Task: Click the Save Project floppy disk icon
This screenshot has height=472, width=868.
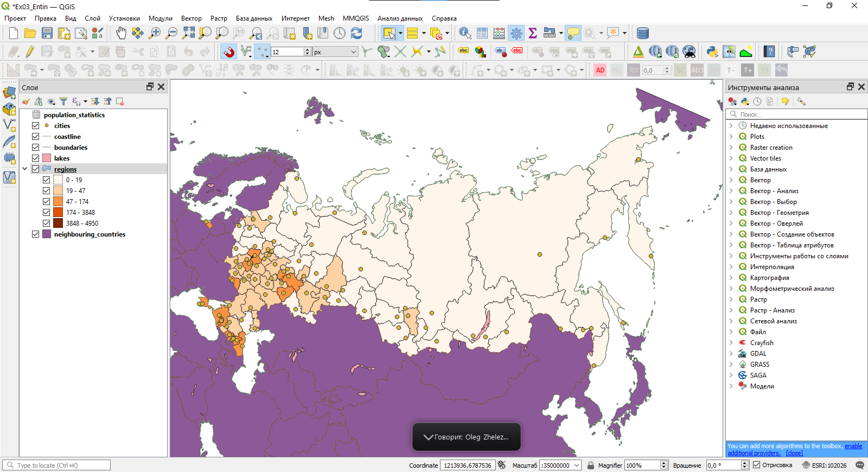Action: (47, 33)
